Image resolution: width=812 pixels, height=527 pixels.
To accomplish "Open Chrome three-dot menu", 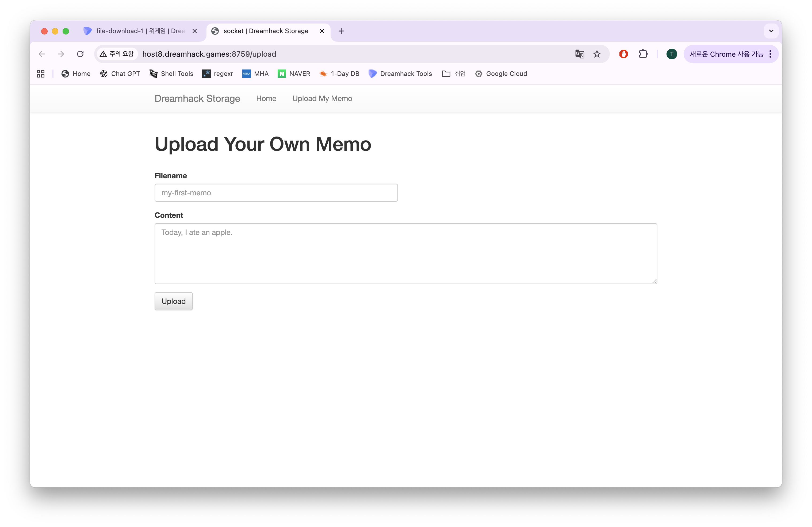I will (770, 54).
